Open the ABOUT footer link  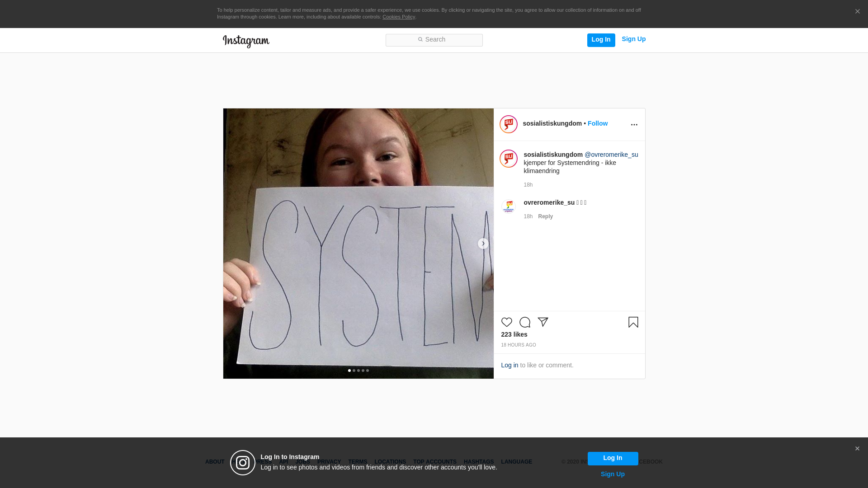pos(215,462)
